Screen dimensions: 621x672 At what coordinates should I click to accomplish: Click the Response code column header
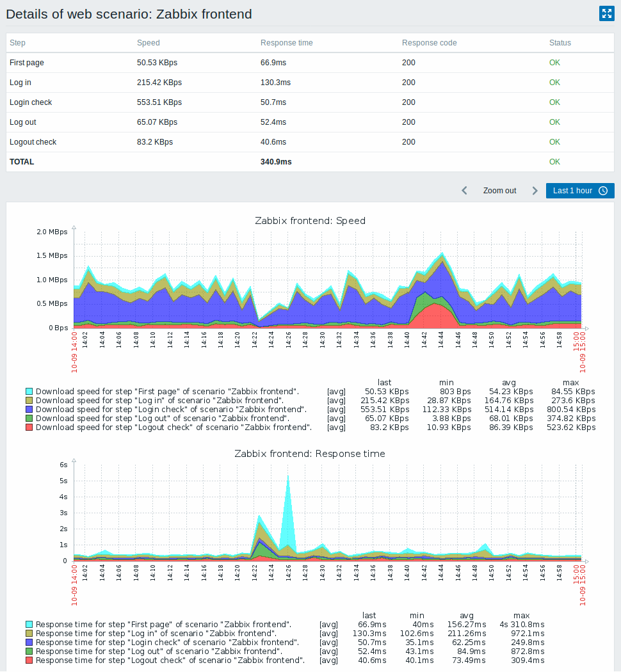click(x=429, y=43)
